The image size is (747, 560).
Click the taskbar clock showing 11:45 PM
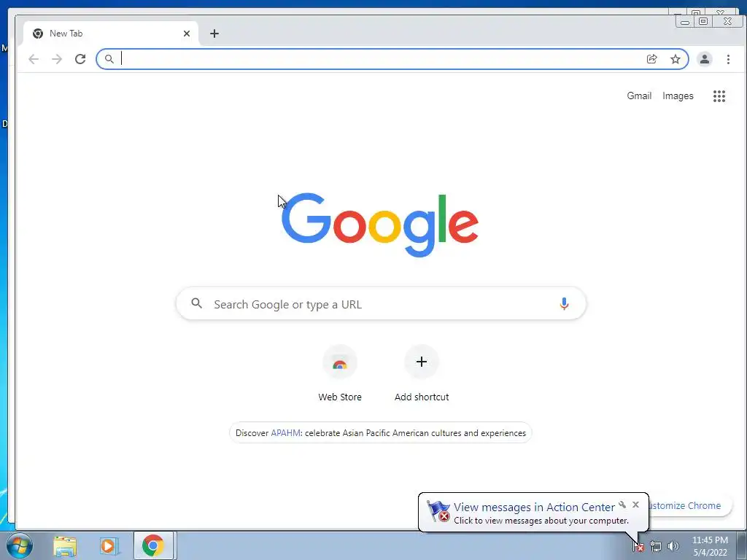pos(710,546)
